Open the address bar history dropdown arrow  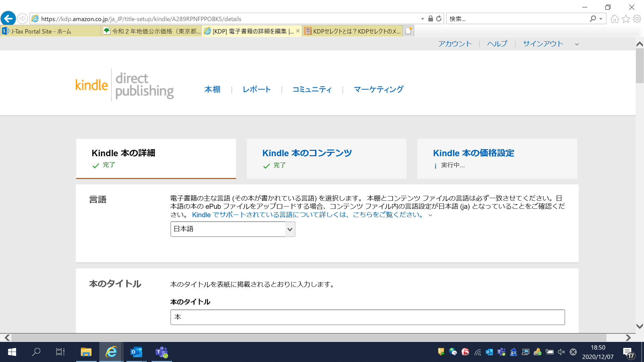tap(423, 19)
